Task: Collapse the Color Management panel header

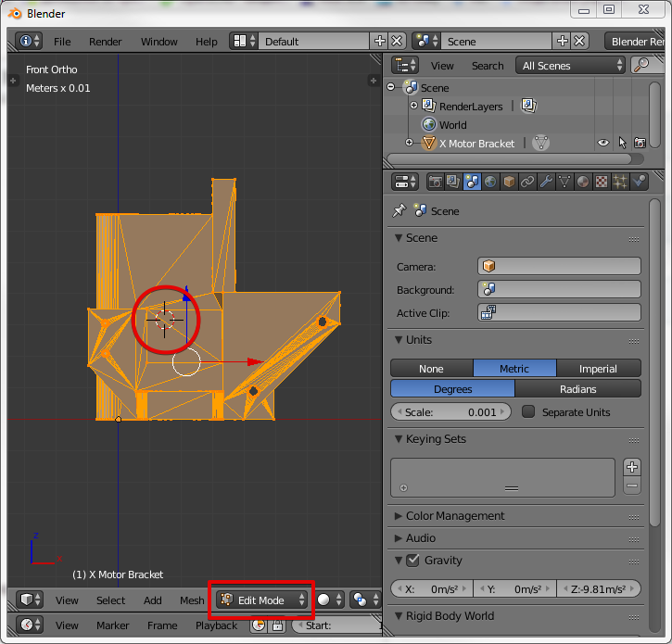Action: 454,516
